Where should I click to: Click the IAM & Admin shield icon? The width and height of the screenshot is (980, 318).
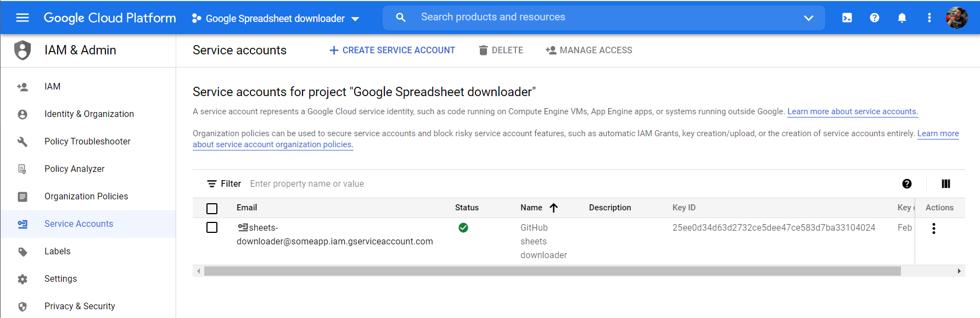[23, 50]
